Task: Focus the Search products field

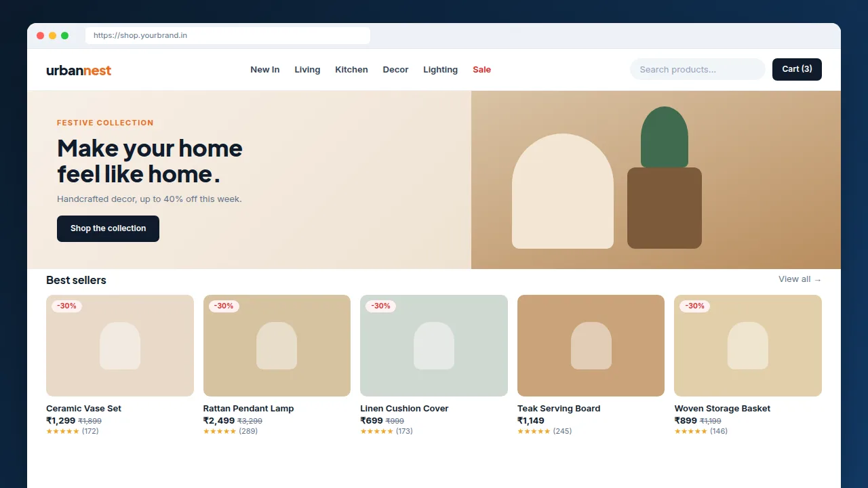Action: [697, 69]
